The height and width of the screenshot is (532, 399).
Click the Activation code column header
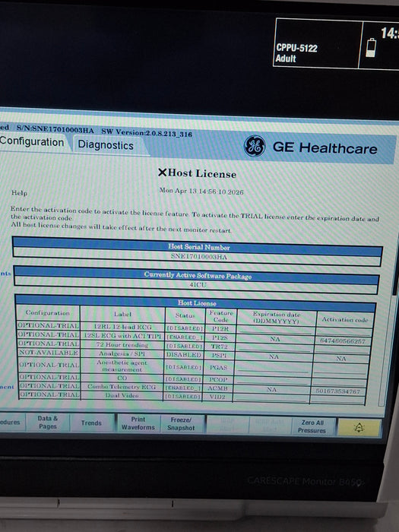coord(345,319)
